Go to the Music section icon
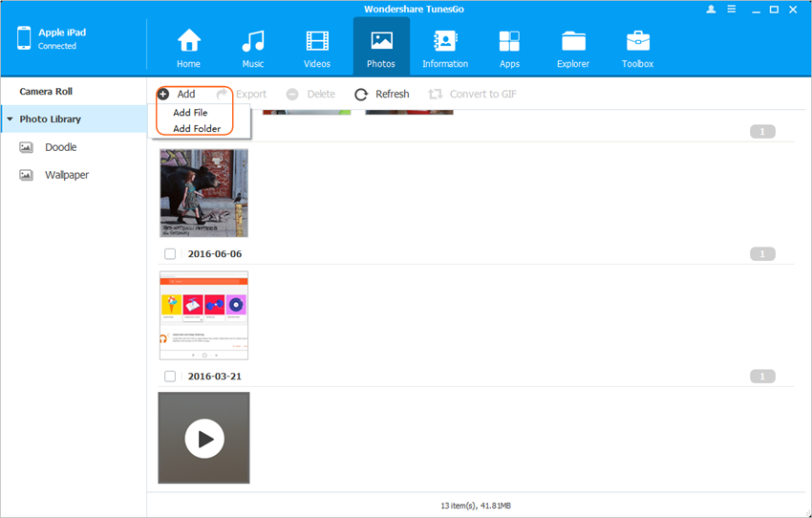812x518 pixels. (x=253, y=42)
